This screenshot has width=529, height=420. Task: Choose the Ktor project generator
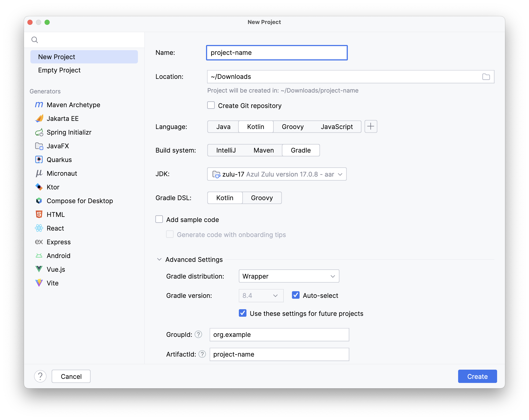[x=53, y=187]
